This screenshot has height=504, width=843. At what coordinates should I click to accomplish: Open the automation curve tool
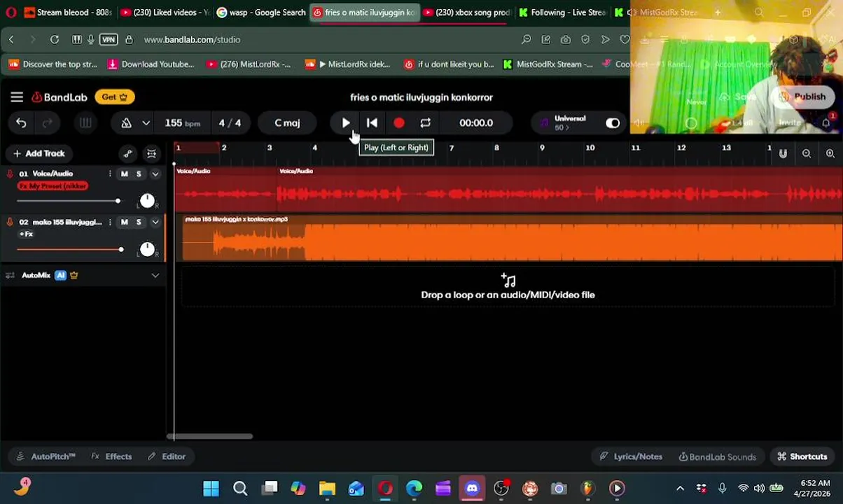pos(127,154)
